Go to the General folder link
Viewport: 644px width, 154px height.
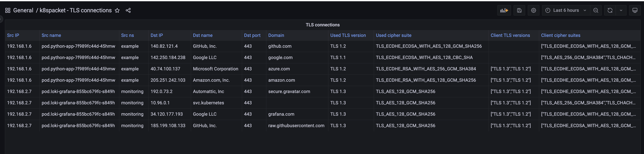pos(23,10)
